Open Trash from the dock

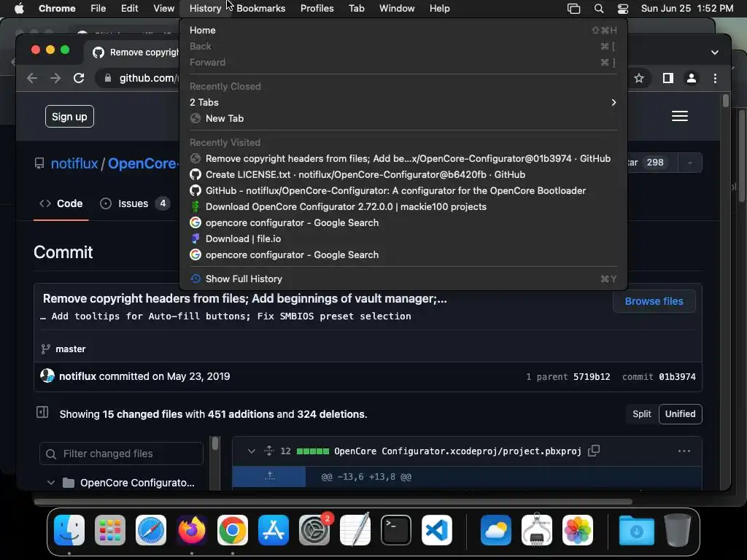[x=678, y=530]
